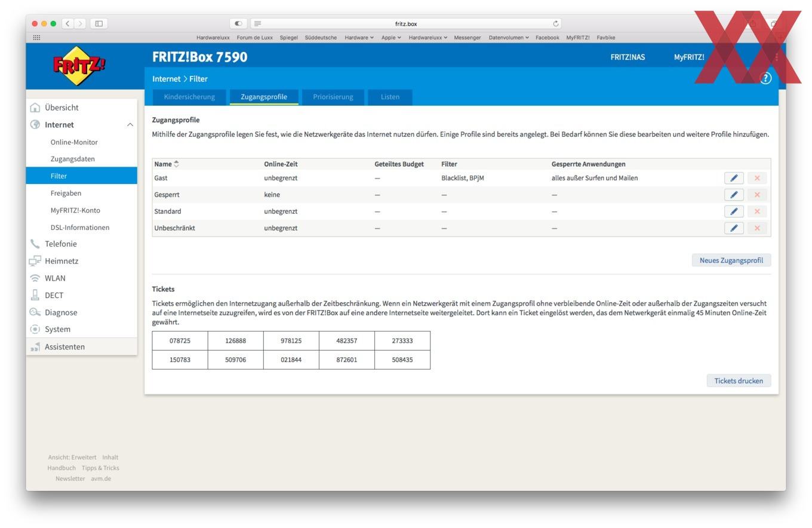Click the Telefonie phone icon
The width and height of the screenshot is (812, 528).
(35, 244)
